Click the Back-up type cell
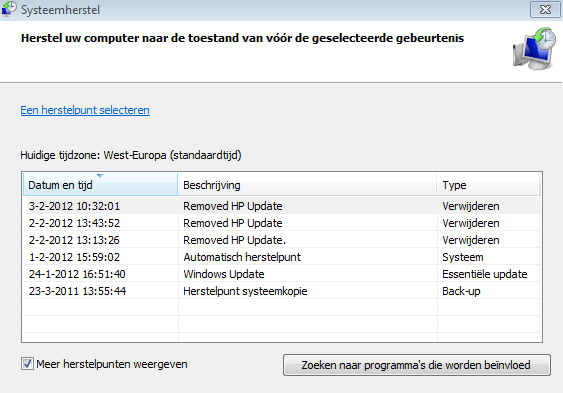 click(x=461, y=291)
